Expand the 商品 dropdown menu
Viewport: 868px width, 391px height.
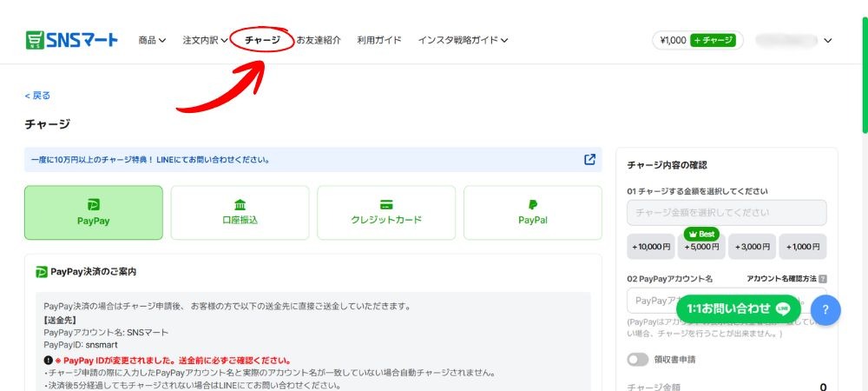coord(152,40)
